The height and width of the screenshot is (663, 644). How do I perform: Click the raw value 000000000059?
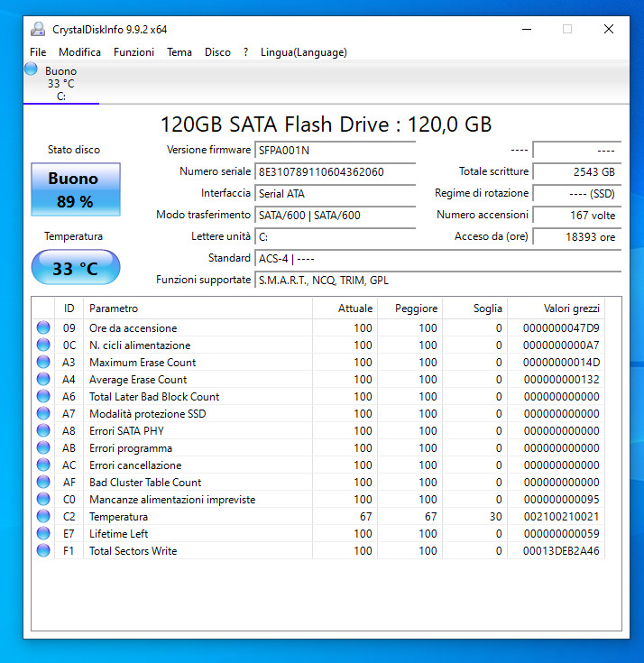pos(561,533)
